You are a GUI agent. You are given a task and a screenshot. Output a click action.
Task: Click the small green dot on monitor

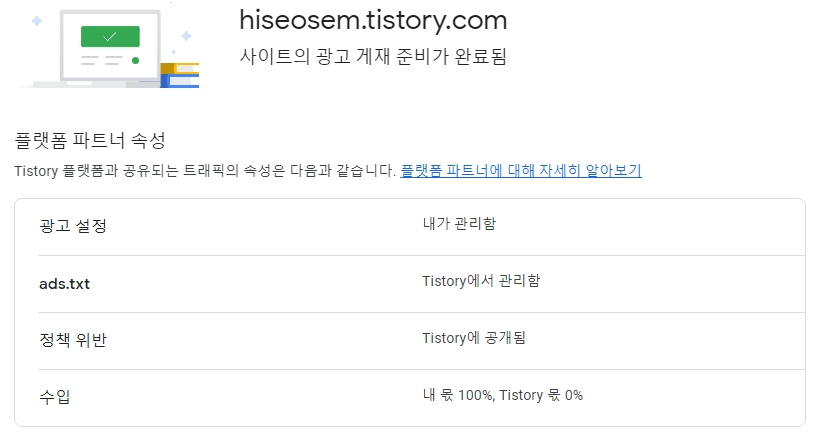point(135,60)
